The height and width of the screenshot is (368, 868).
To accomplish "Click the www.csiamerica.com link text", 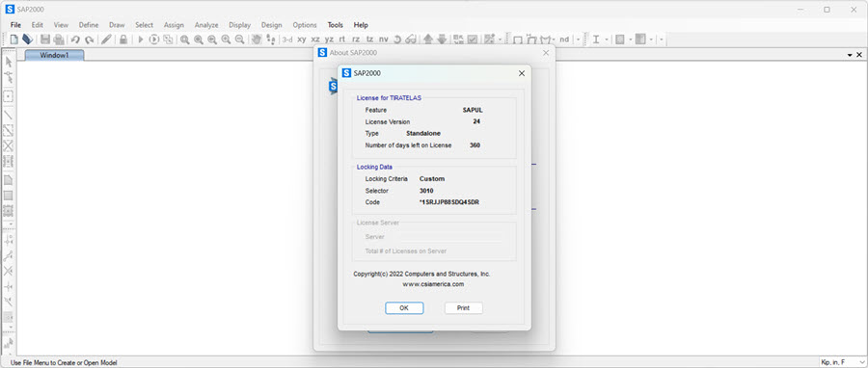I will (433, 284).
